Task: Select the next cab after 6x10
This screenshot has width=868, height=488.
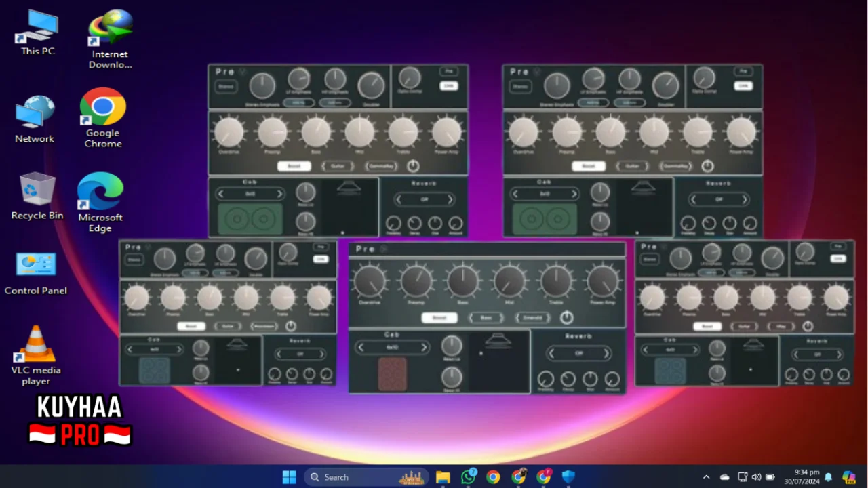Action: point(424,348)
